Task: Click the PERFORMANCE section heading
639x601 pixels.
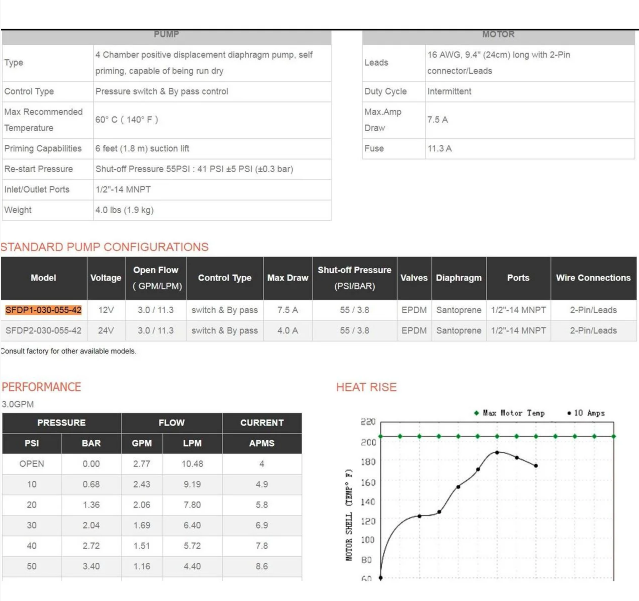Action: coord(41,387)
